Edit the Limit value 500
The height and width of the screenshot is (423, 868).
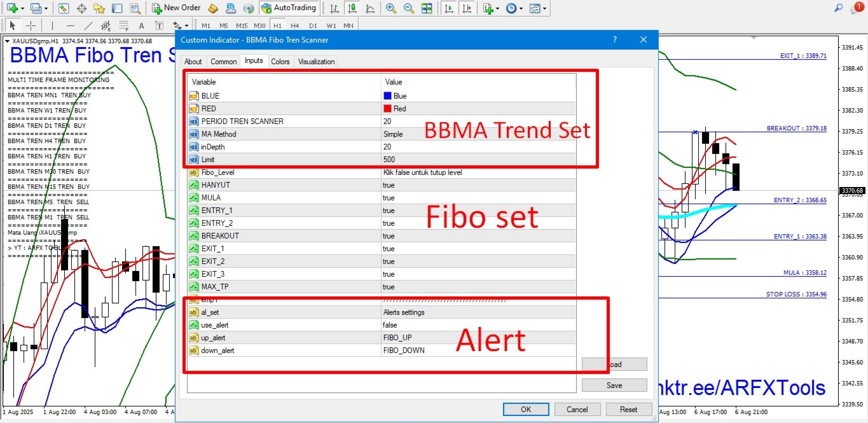coord(478,159)
